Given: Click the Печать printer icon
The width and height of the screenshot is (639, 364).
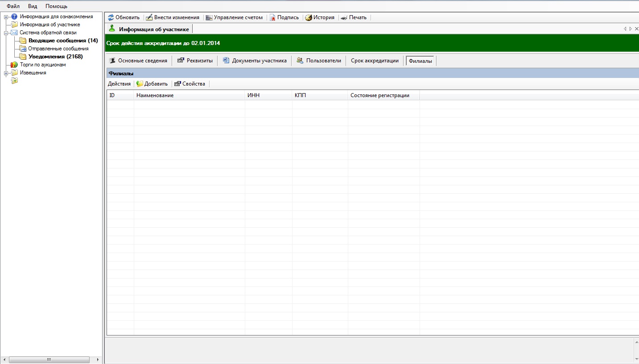Looking at the screenshot, I should click(344, 17).
